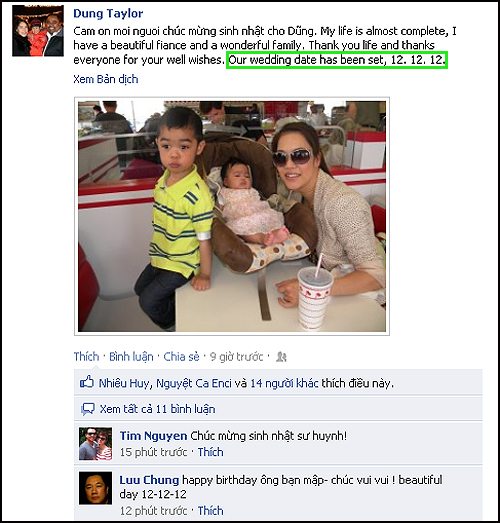Screen dimensions: 500x523
Task: Open Dung Taylor's profile picture
Action: (38, 31)
